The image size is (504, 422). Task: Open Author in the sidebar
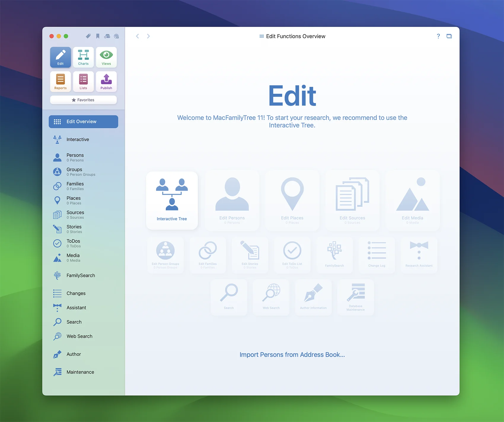(83, 354)
